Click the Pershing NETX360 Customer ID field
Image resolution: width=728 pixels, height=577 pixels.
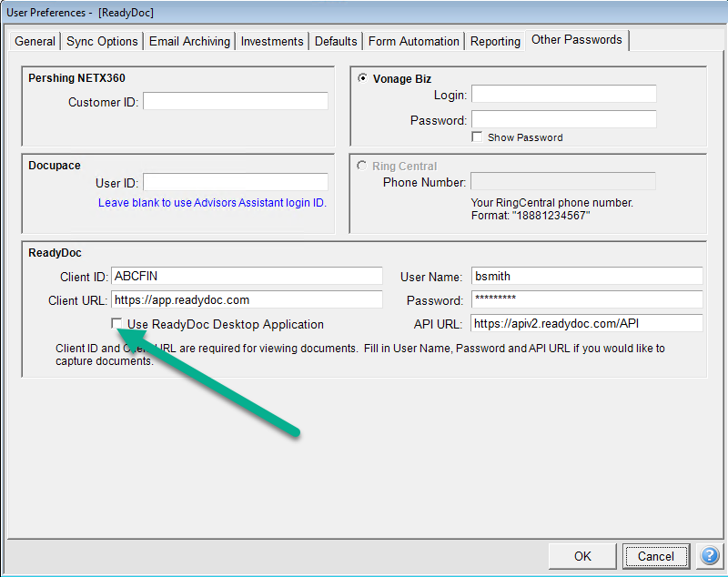236,101
